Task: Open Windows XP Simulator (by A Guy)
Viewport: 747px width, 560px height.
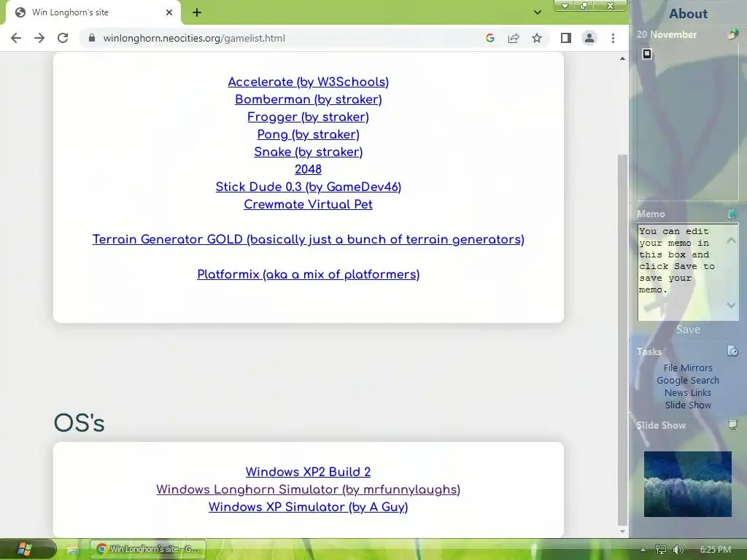Action: (309, 507)
